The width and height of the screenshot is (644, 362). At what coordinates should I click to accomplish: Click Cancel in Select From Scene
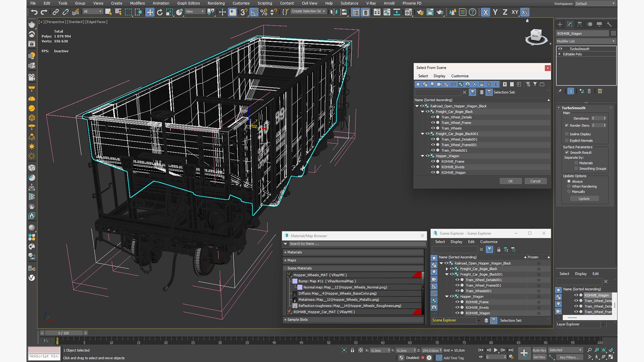535,181
